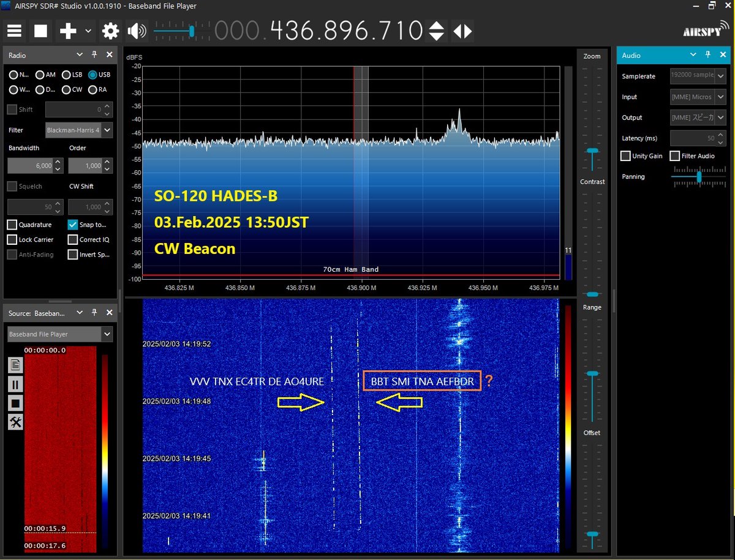Expand the arrow next to plus icon

[88, 31]
